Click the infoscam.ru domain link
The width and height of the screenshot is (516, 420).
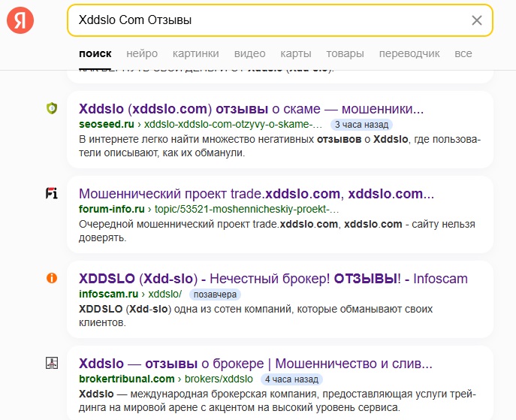[x=109, y=295]
